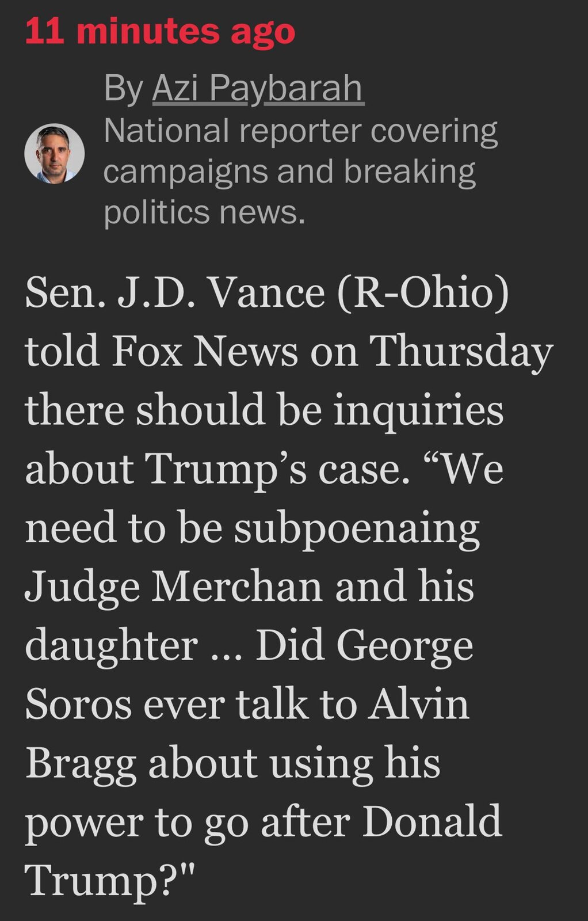Image resolution: width=588 pixels, height=921 pixels.
Task: Open the Azi Paybarah author link
Action: click(258, 89)
